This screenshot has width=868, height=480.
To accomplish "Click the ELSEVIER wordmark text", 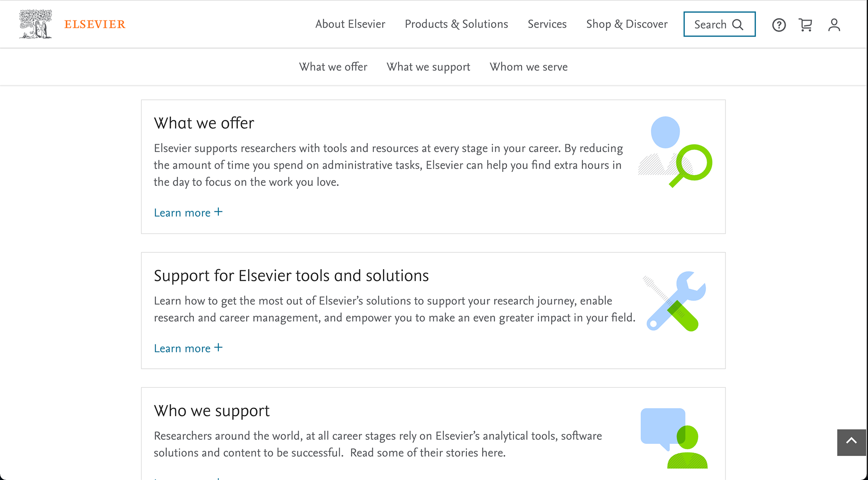I will pos(95,24).
